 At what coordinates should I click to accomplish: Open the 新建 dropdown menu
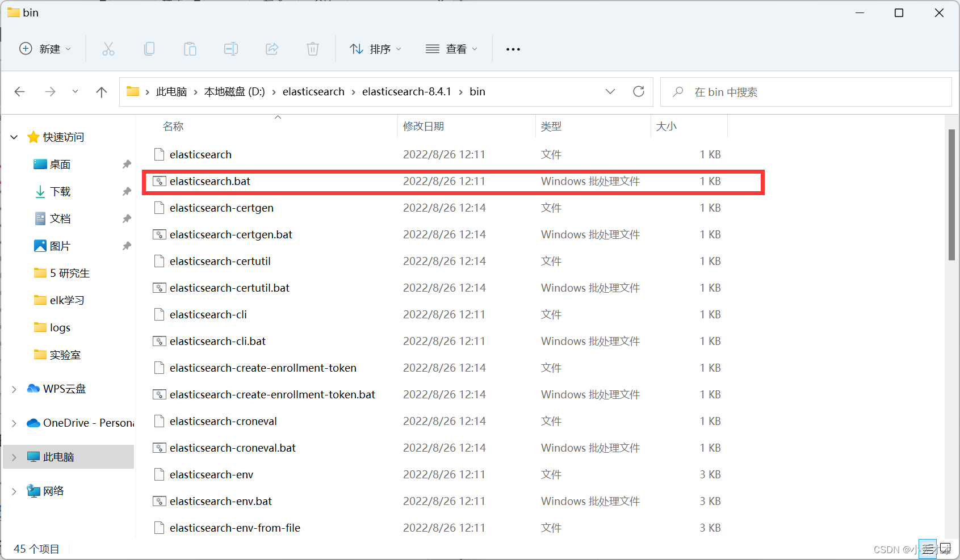(45, 49)
